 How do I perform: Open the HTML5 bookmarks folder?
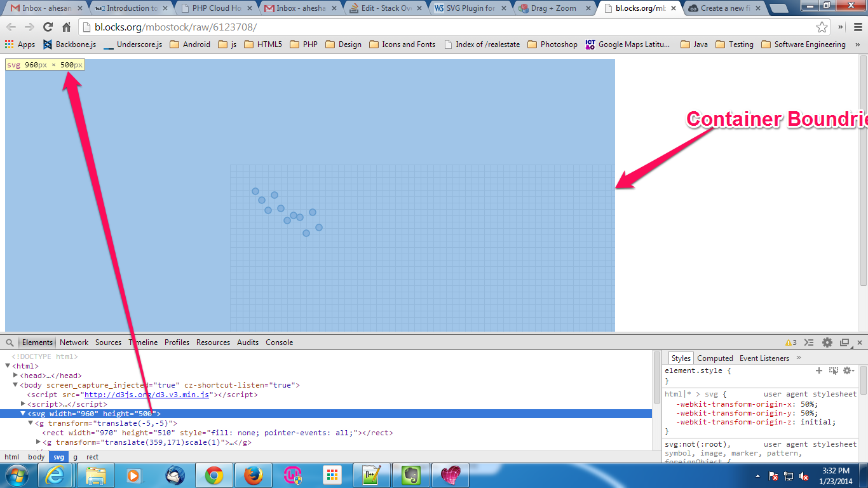[263, 44]
